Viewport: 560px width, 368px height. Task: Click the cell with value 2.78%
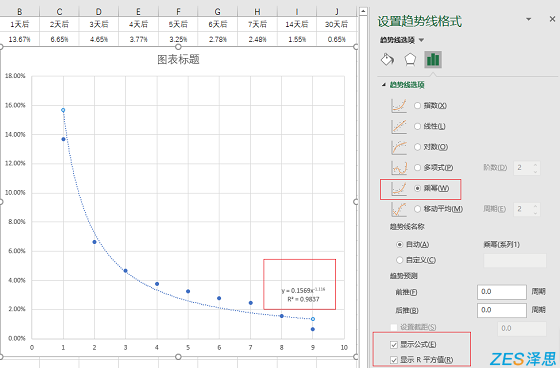(218, 39)
